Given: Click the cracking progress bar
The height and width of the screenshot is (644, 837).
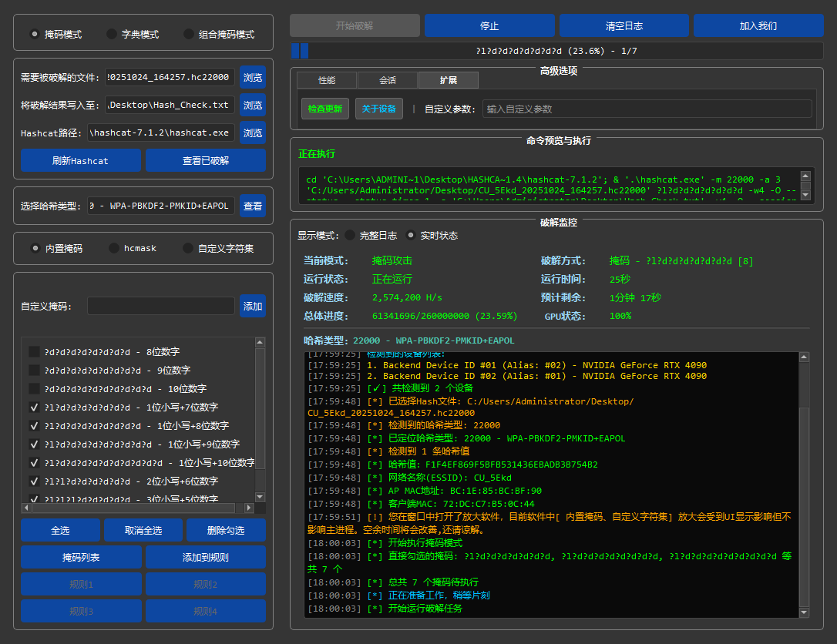Looking at the screenshot, I should click(x=558, y=52).
